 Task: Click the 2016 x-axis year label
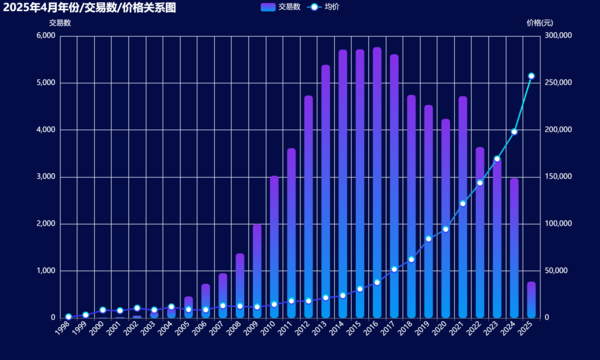(x=370, y=329)
